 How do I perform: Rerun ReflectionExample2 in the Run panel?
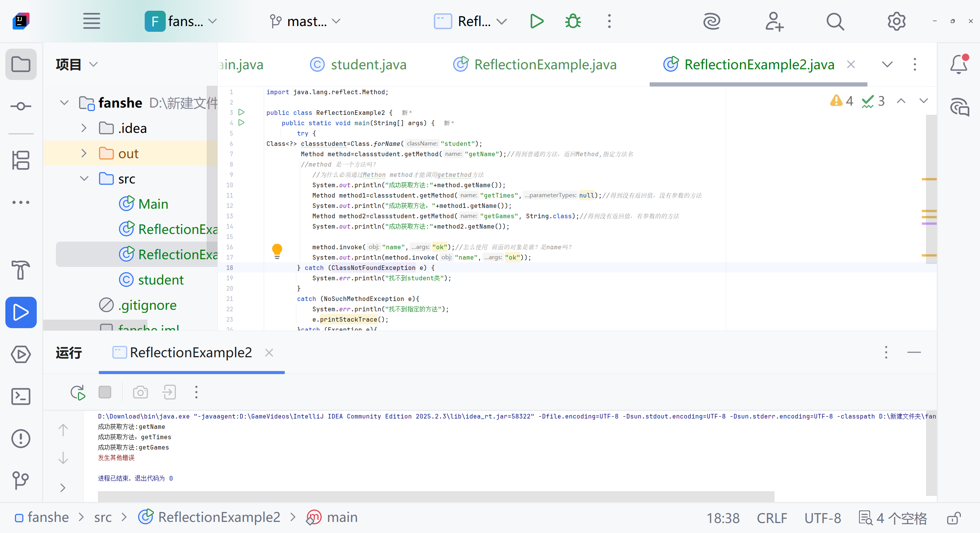[x=78, y=392]
